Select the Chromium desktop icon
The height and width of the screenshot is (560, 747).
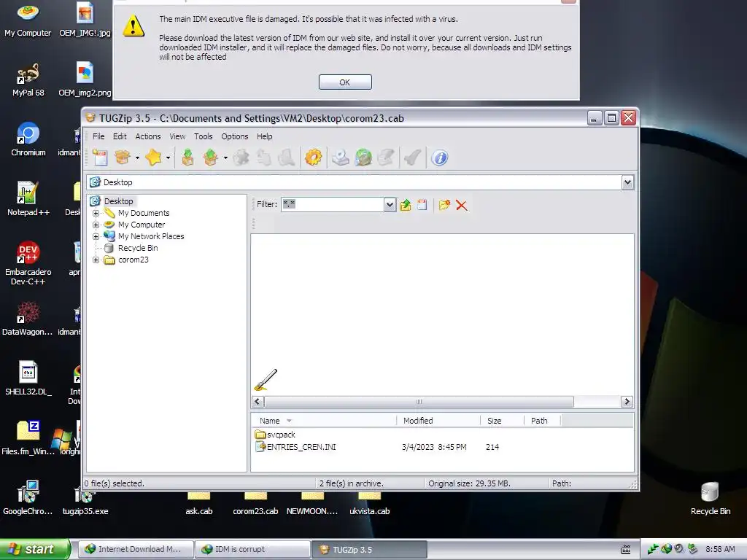[28, 139]
